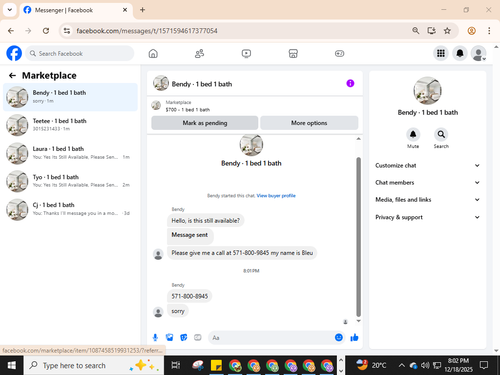Open the Facebook logo home link
This screenshot has height=375, width=500.
pyautogui.click(x=14, y=53)
